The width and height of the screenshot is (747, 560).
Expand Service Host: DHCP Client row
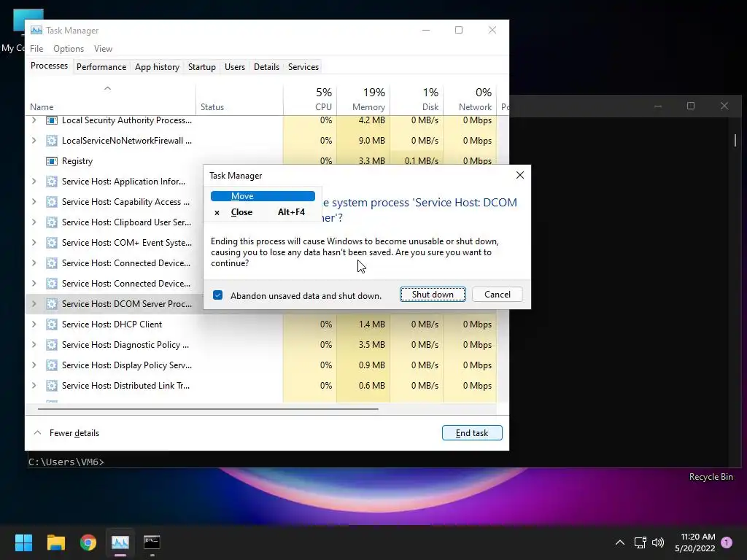(34, 324)
